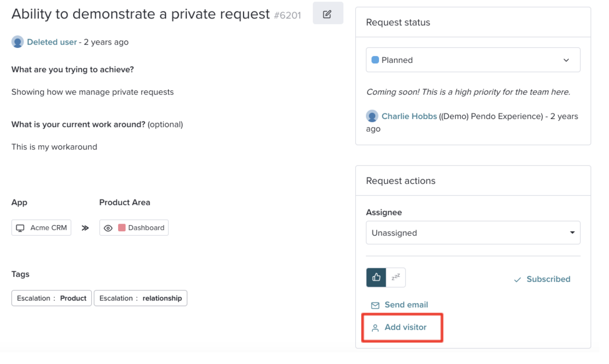This screenshot has width=609, height=364.
Task: Click the text 'This is my workaround'
Action: coord(54,147)
